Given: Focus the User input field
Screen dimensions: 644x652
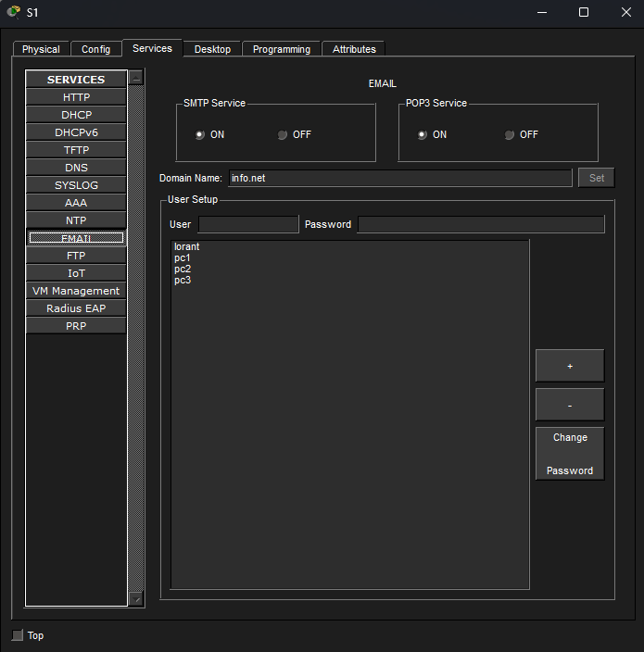Looking at the screenshot, I should (x=248, y=224).
